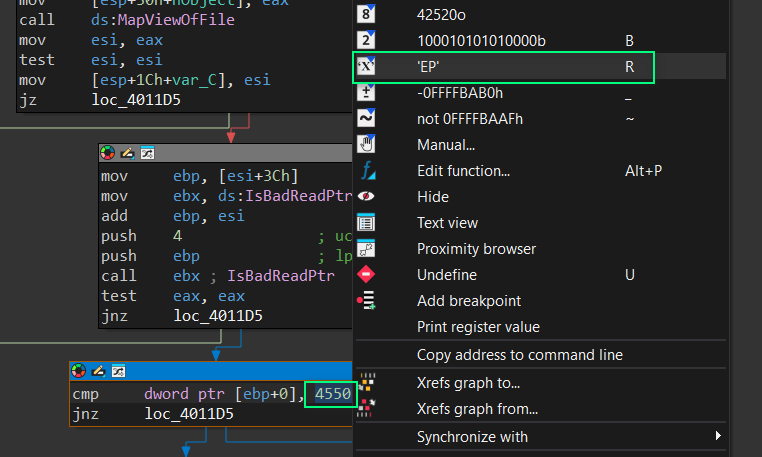762x457 pixels.
Task: Click the 'mov [esp+1Ch+var_C], esi' line
Action: click(x=145, y=80)
